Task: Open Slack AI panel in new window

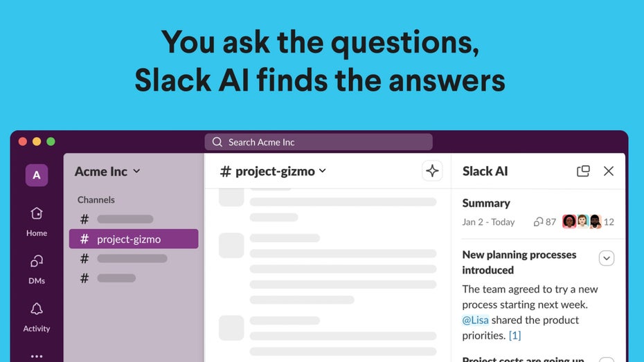Action: click(583, 171)
